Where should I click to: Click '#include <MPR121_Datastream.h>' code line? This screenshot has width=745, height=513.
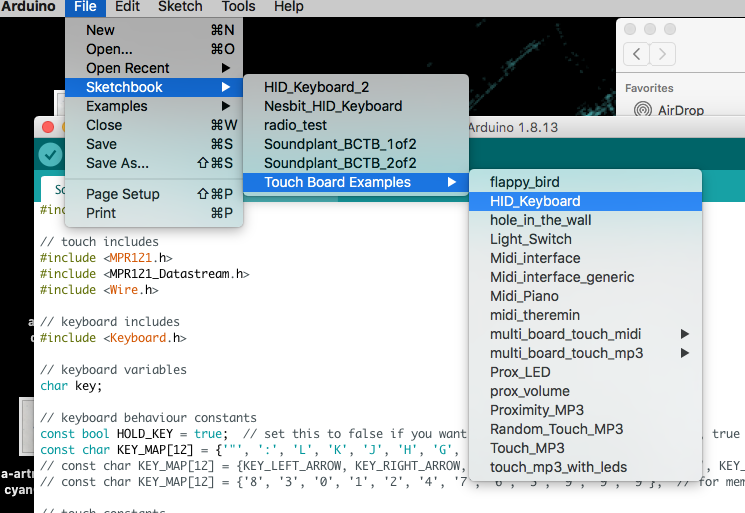[144, 274]
